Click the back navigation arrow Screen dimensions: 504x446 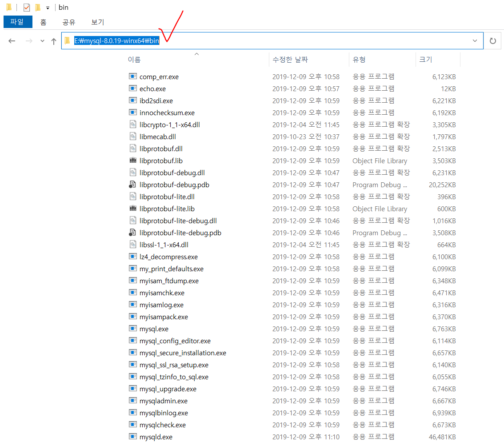(x=12, y=41)
